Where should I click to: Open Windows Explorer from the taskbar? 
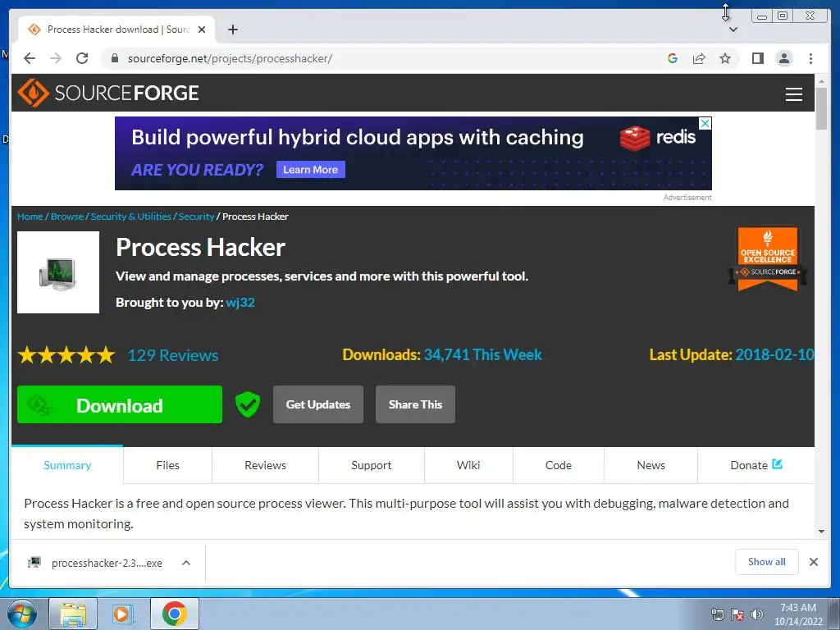click(73, 614)
